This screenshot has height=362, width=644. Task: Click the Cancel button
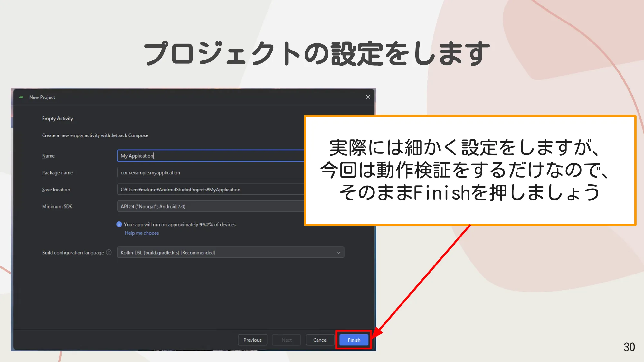coord(320,340)
